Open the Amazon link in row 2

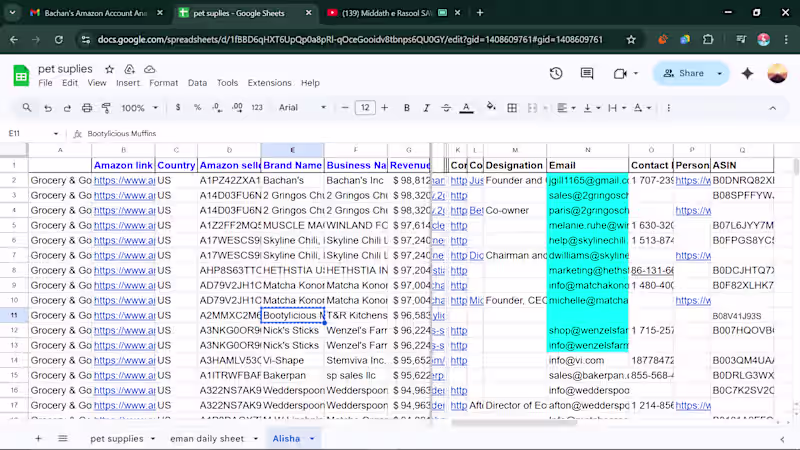[124, 180]
